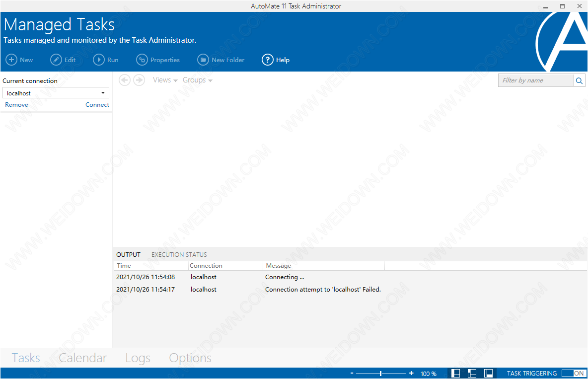Click the Remove connection link

click(x=16, y=105)
